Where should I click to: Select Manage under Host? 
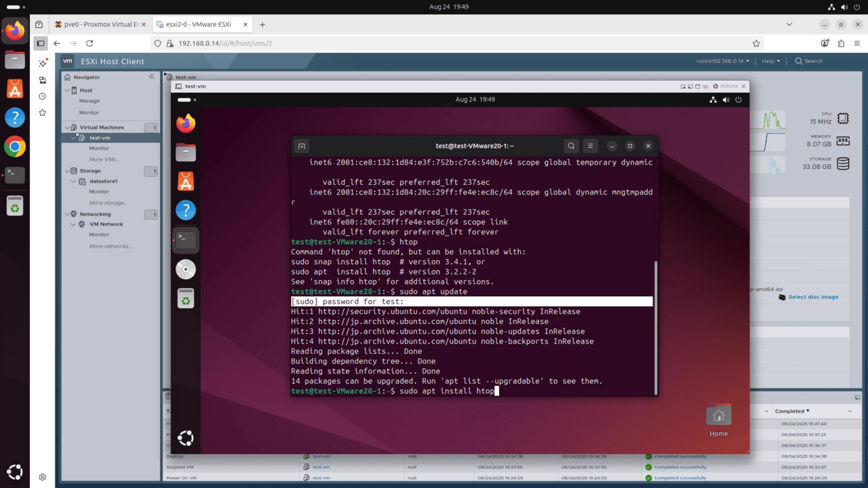point(90,101)
